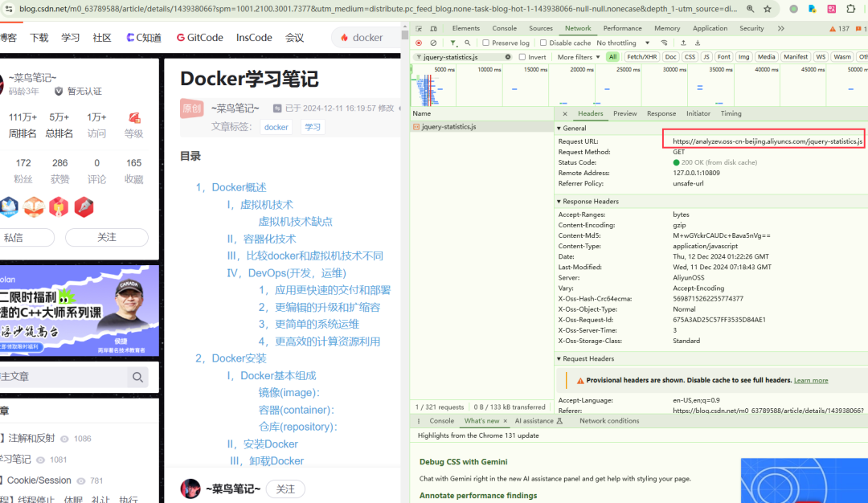Open the Timing tab
The height and width of the screenshot is (503, 868).
pos(731,113)
